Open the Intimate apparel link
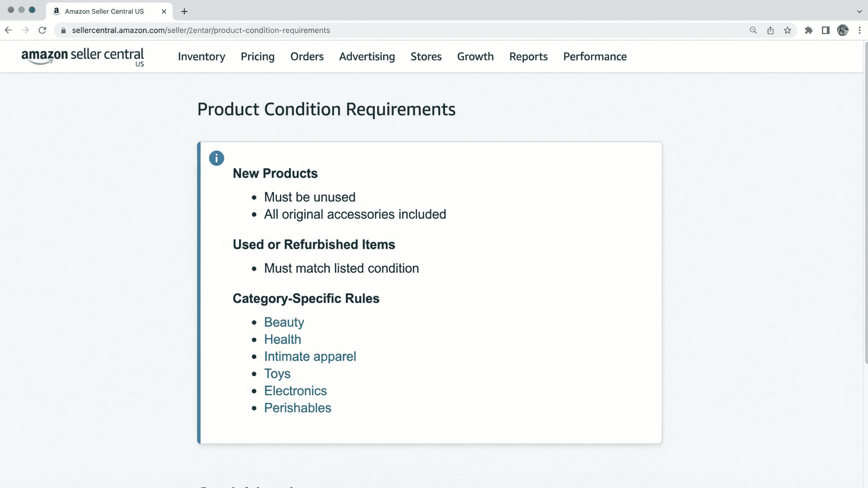This screenshot has height=488, width=868. 310,356
